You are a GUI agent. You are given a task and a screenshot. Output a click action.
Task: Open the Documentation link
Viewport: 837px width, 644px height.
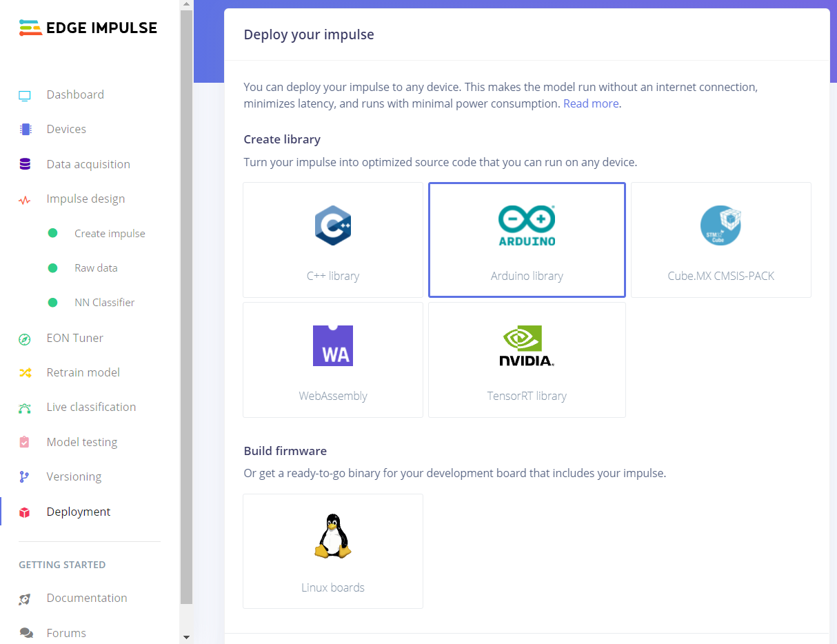[x=87, y=598]
